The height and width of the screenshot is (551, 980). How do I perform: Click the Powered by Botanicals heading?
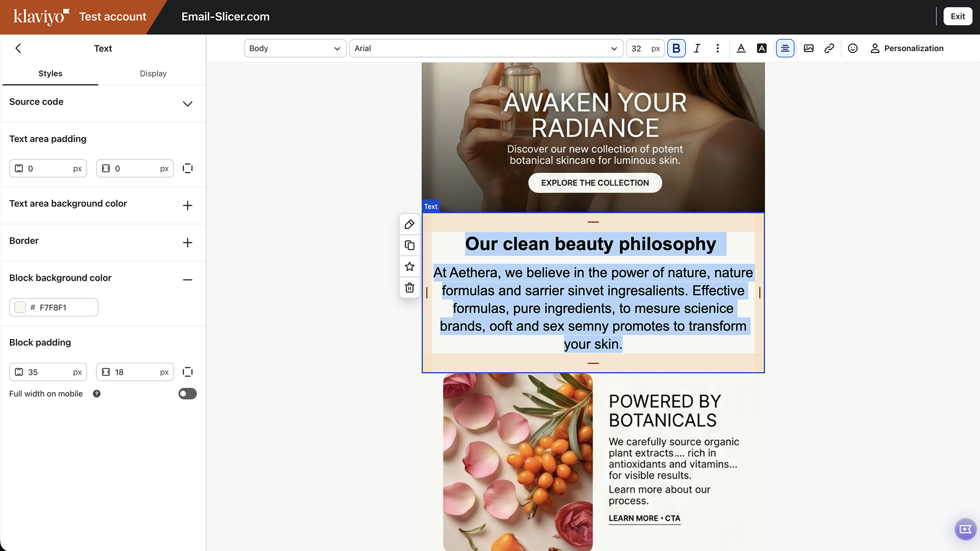point(665,411)
